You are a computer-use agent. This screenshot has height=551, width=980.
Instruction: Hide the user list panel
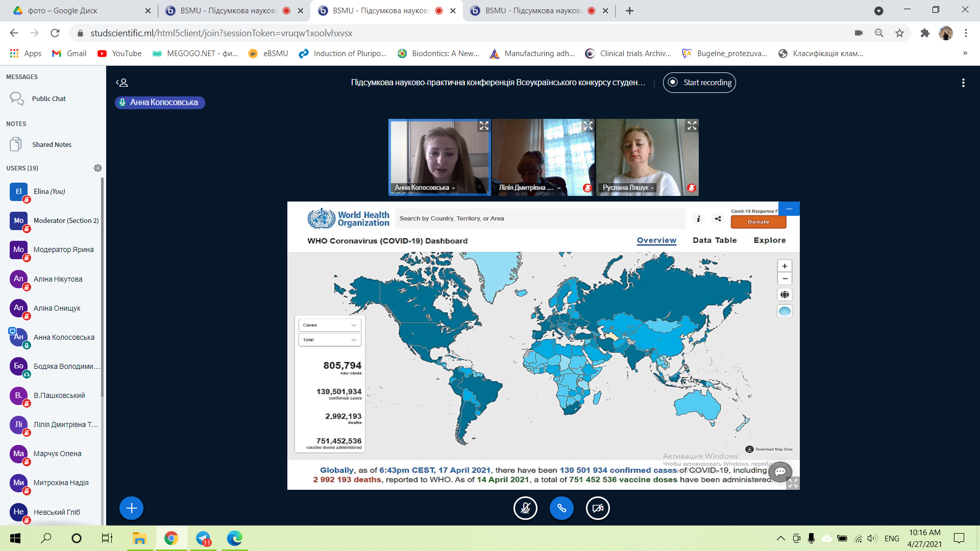[121, 83]
